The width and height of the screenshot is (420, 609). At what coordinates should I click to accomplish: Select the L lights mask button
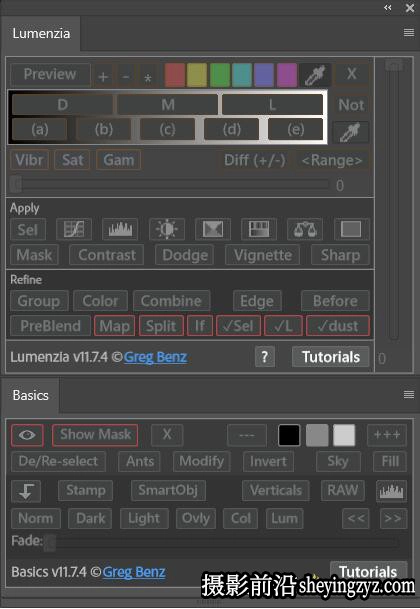(272, 105)
